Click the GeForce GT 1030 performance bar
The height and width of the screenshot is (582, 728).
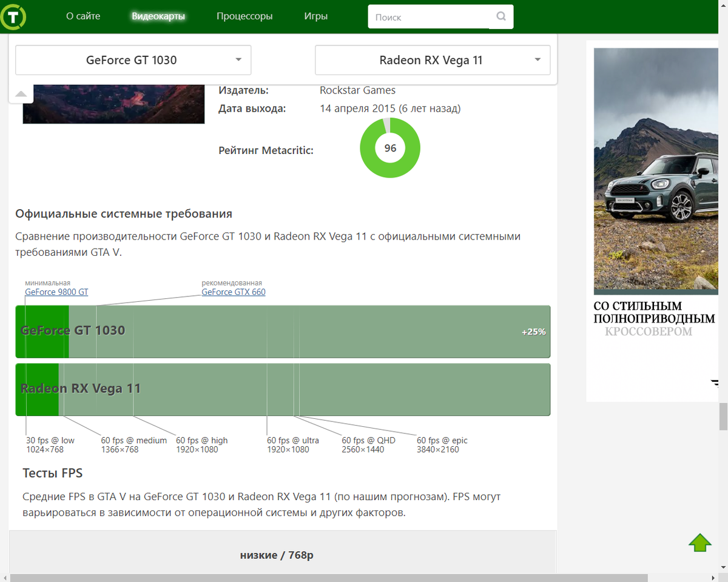point(283,332)
